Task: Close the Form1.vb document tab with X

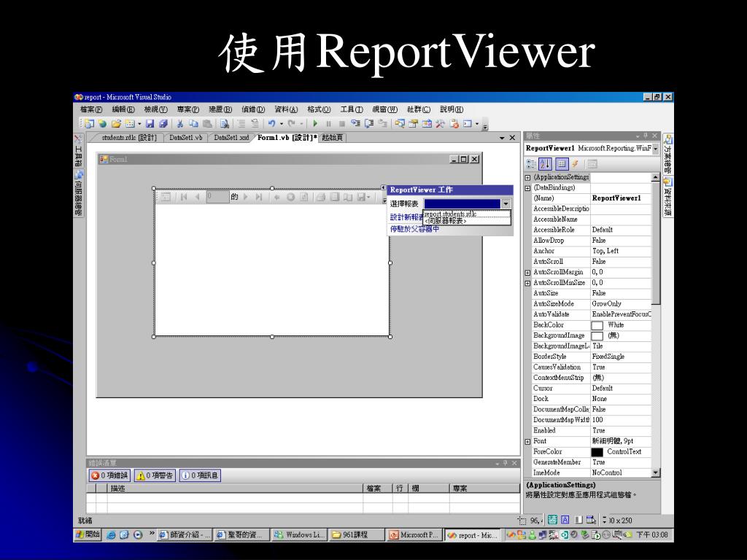Action: (512, 138)
